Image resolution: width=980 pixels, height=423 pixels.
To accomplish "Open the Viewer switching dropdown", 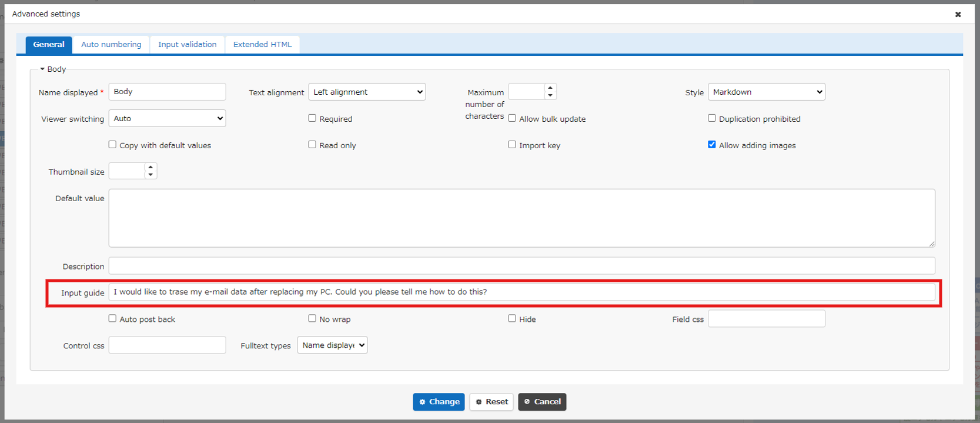I will click(167, 118).
